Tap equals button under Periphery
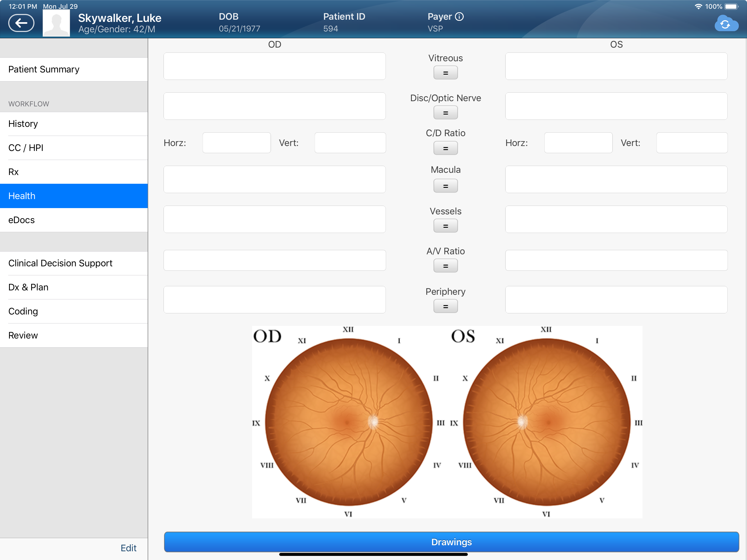Viewport: 747px width, 560px height. click(445, 306)
